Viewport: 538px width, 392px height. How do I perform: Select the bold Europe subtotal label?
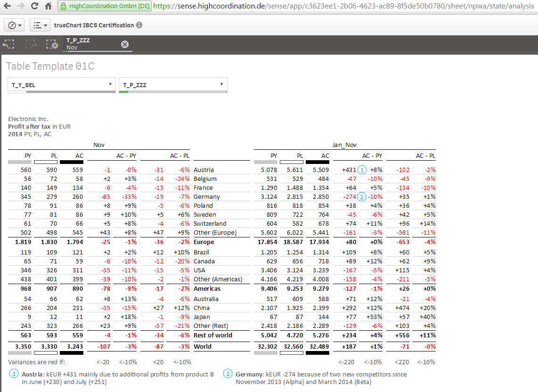pos(204,242)
